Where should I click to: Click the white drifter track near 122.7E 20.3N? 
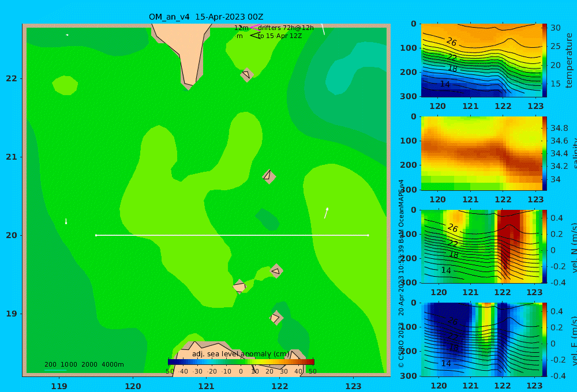326,213
